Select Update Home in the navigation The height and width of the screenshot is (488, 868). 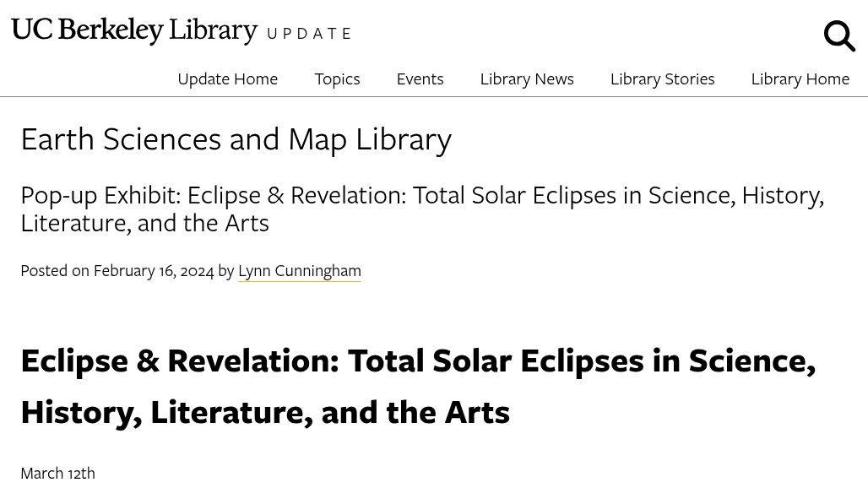click(x=227, y=78)
